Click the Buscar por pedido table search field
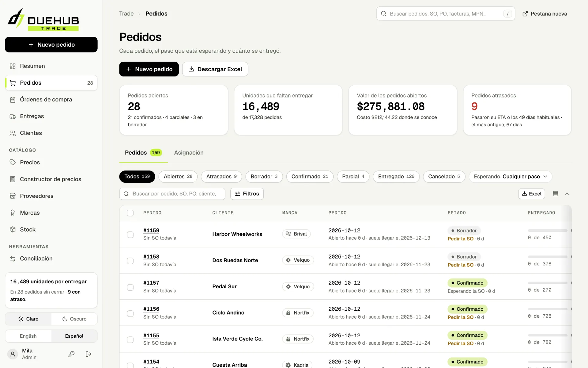 point(172,194)
